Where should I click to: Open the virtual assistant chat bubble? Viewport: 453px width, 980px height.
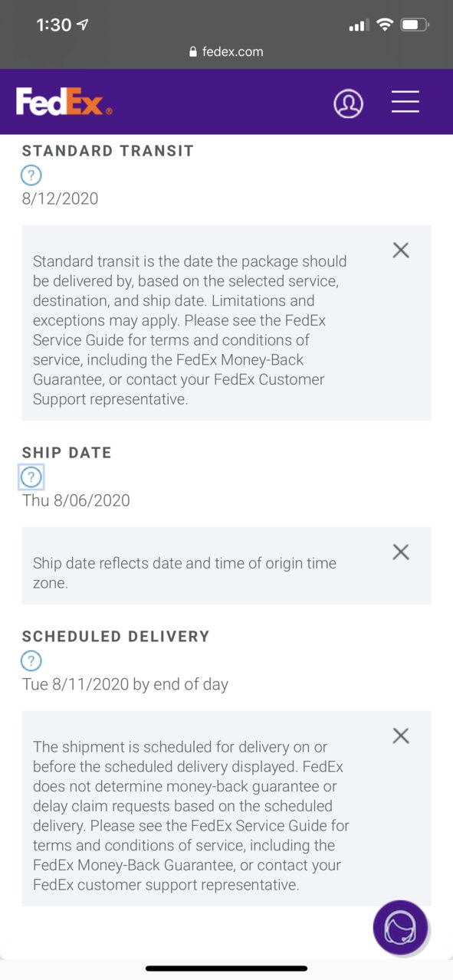point(400,927)
